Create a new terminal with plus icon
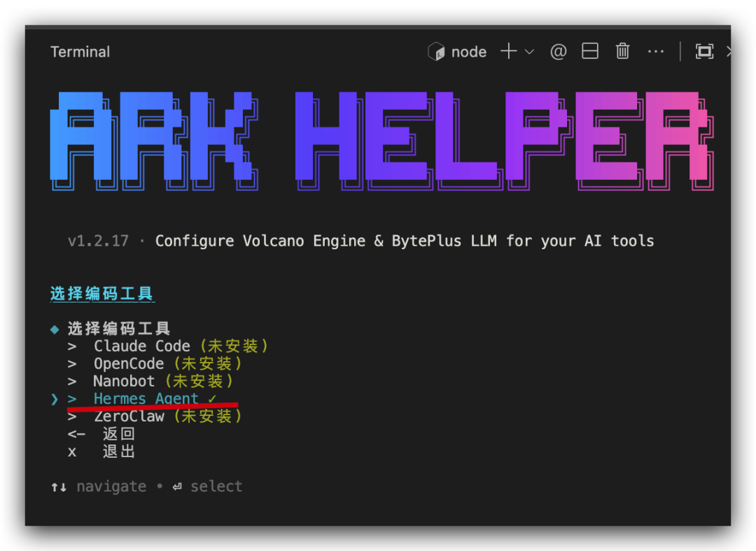Viewport: 756px width, 551px height. (509, 50)
